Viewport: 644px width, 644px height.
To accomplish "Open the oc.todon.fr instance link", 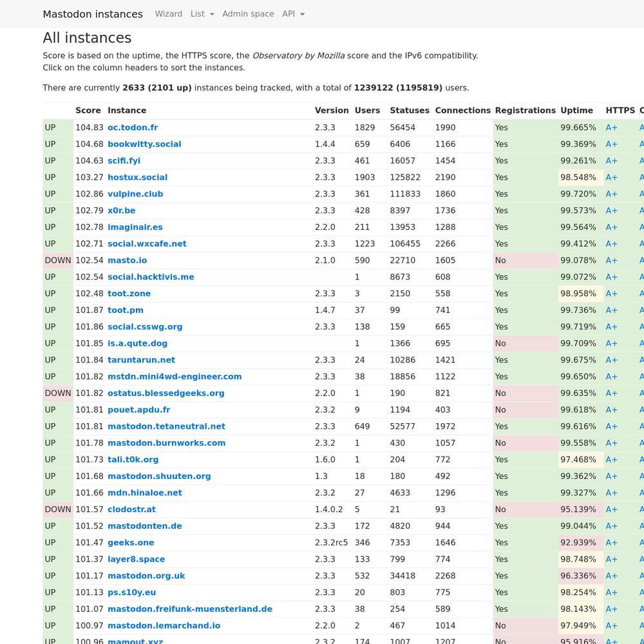I will click(133, 128).
